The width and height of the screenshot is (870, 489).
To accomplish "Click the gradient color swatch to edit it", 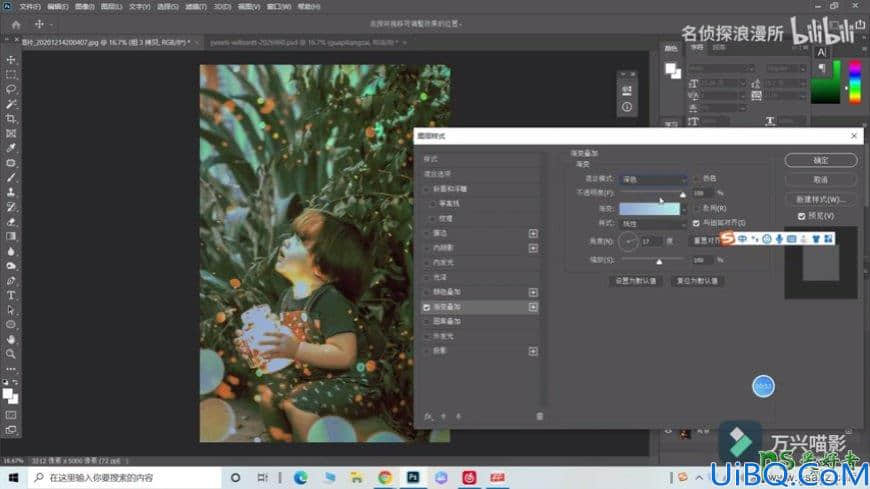I will pos(649,209).
